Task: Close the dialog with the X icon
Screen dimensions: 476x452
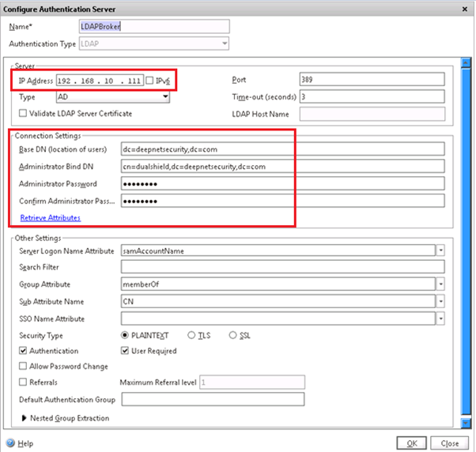Action: pyautogui.click(x=466, y=8)
